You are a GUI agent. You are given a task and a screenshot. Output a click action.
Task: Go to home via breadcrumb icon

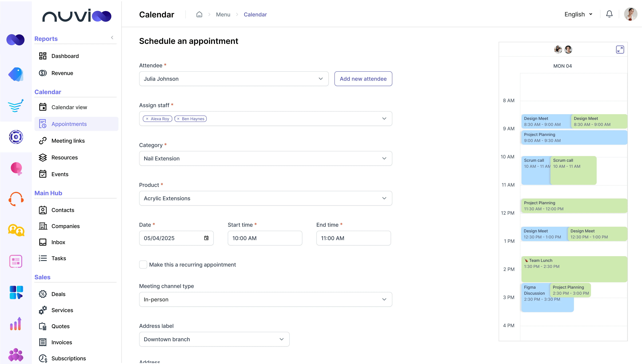coord(199,15)
